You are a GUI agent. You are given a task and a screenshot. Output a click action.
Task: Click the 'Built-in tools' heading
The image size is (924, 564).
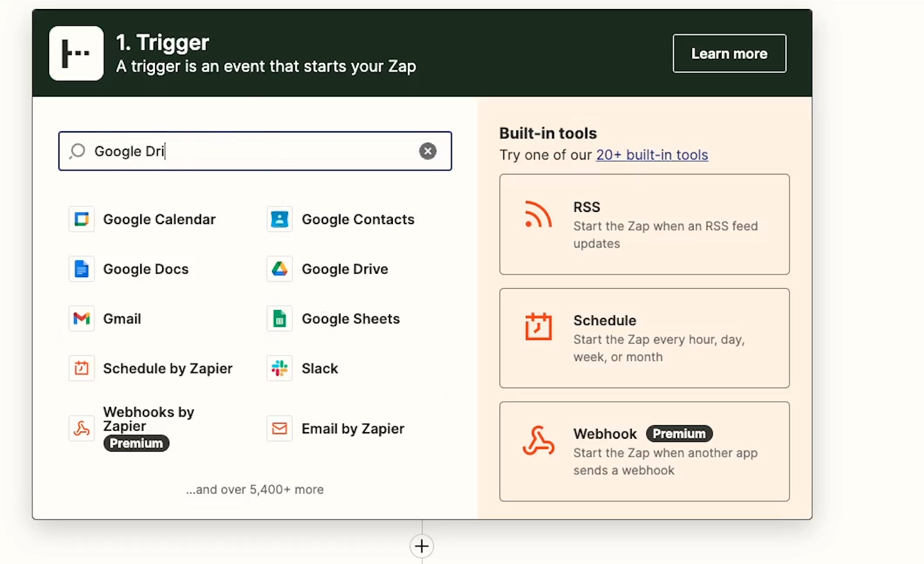[548, 134]
